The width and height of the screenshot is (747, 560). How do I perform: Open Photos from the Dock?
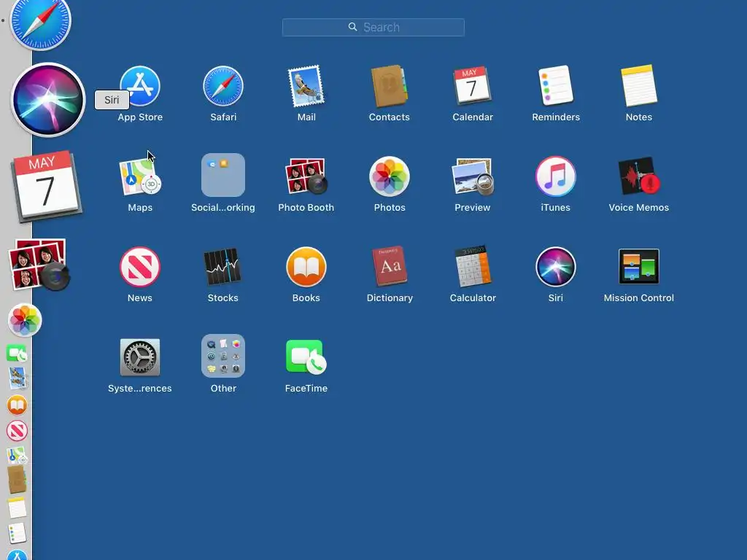[25, 320]
